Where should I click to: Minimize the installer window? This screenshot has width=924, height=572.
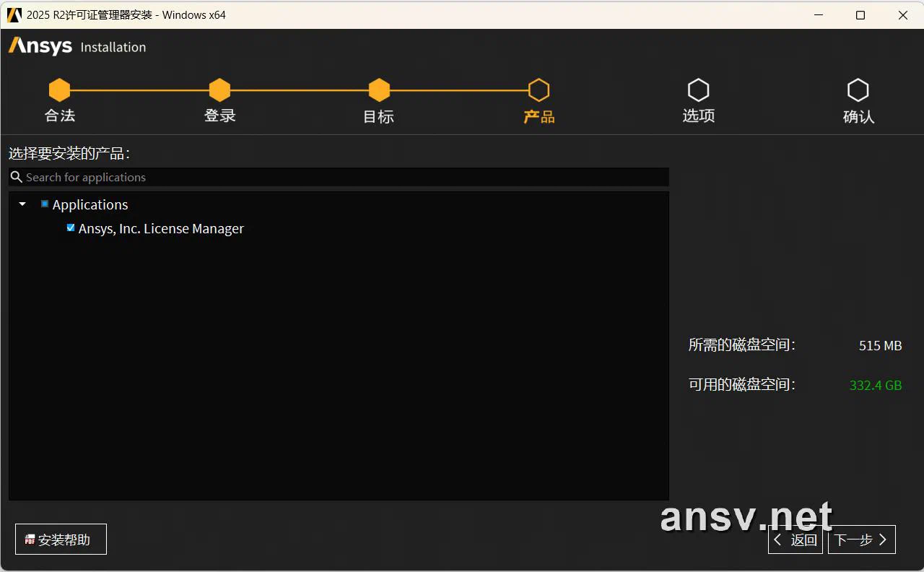818,14
